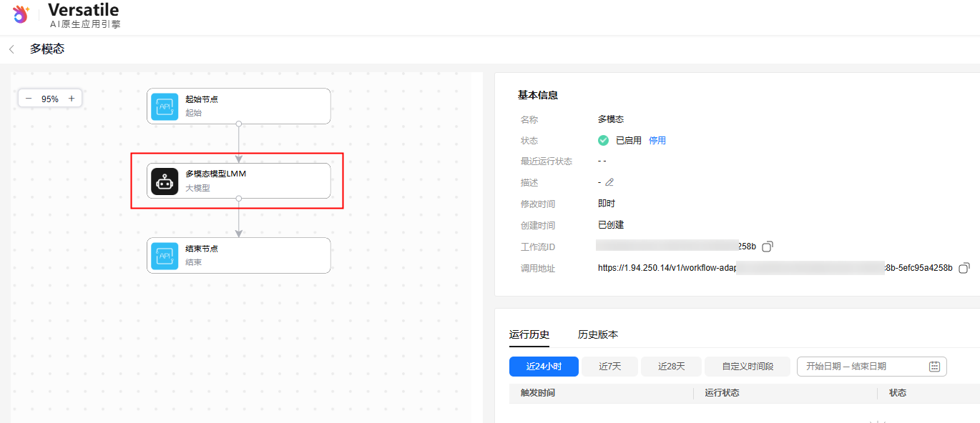Zoom out the canvas with minus button

tap(29, 99)
